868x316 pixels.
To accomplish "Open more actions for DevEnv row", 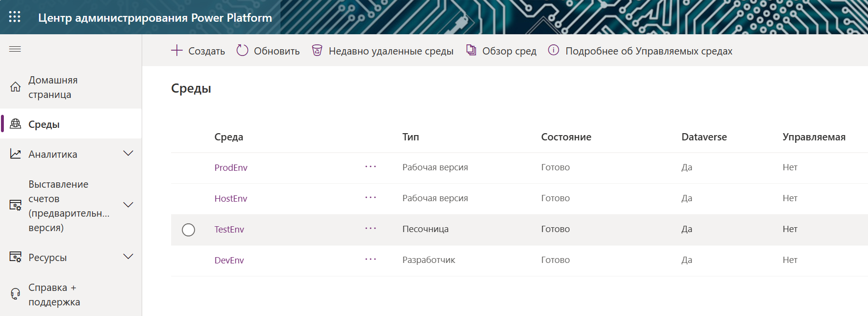I will [370, 260].
